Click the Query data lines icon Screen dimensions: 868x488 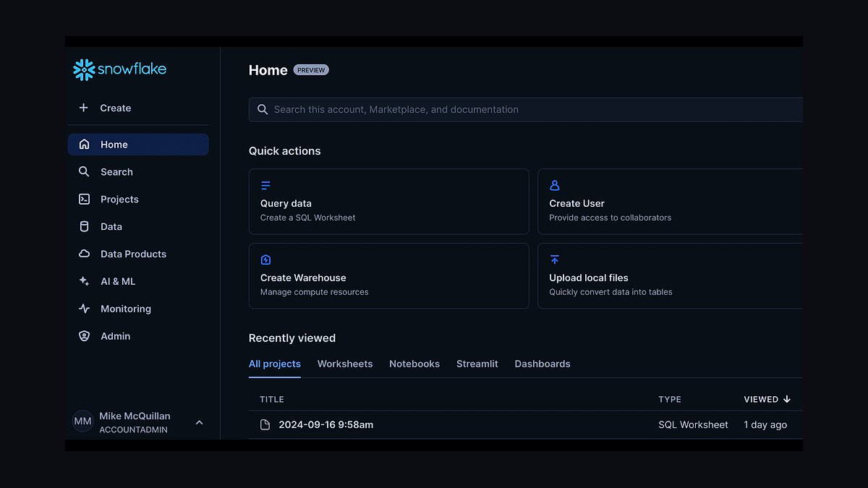pyautogui.click(x=265, y=186)
